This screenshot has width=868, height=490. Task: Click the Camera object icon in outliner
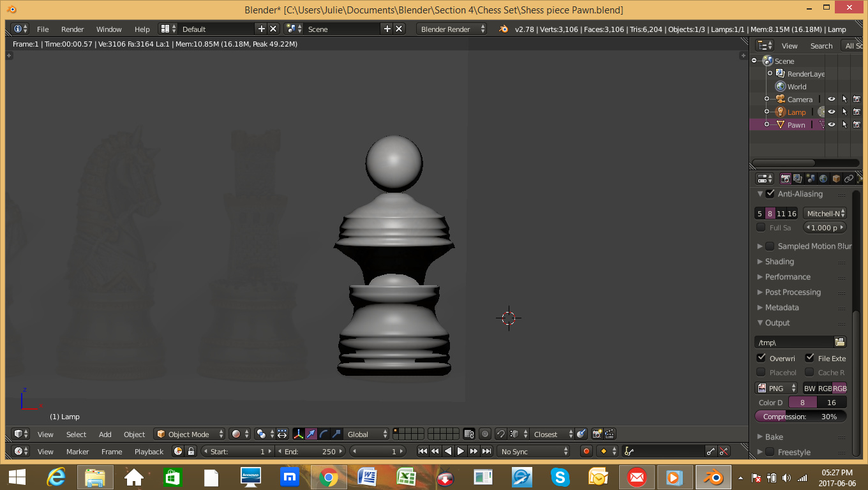tap(780, 99)
